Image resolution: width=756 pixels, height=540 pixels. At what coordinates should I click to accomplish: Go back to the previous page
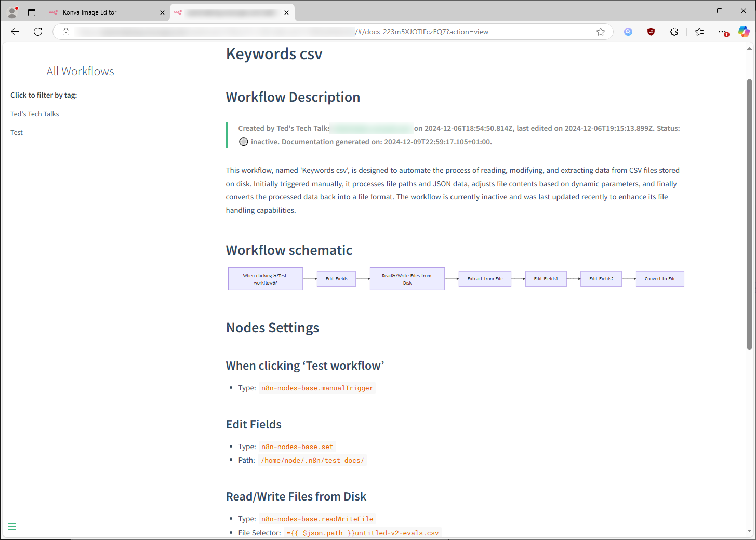(15, 32)
